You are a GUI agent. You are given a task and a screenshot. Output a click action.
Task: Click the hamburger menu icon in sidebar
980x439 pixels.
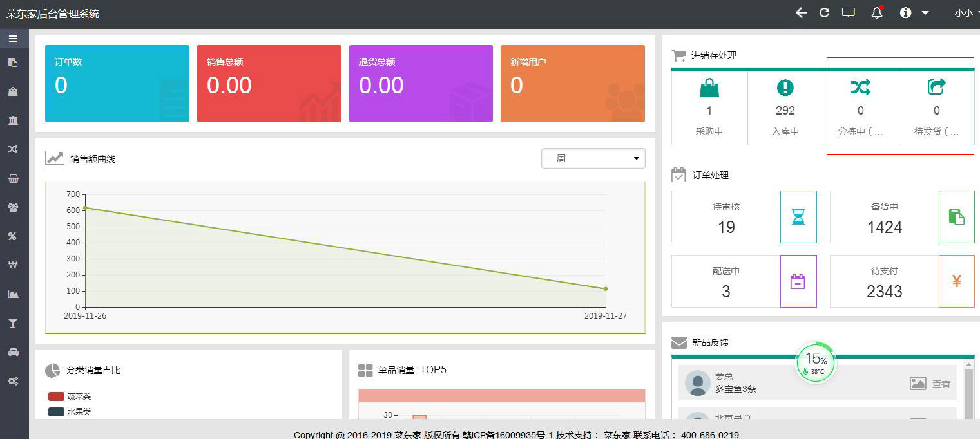tap(13, 39)
